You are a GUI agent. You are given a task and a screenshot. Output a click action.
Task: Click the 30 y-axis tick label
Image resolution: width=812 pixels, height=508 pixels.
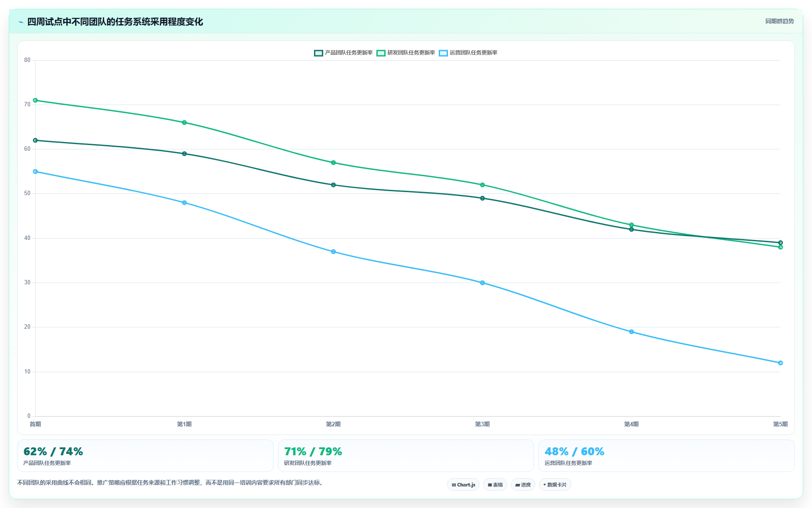click(x=27, y=283)
